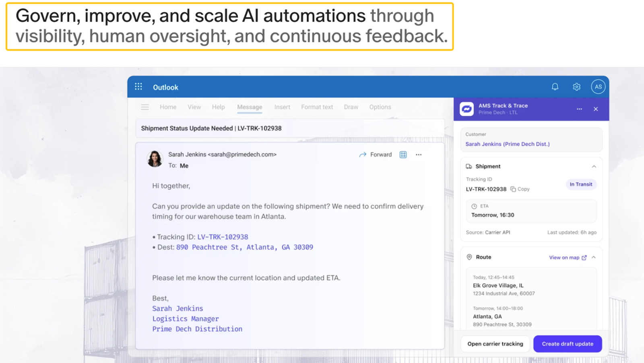The image size is (644, 363).
Task: Open the Help tab
Action: point(218,107)
